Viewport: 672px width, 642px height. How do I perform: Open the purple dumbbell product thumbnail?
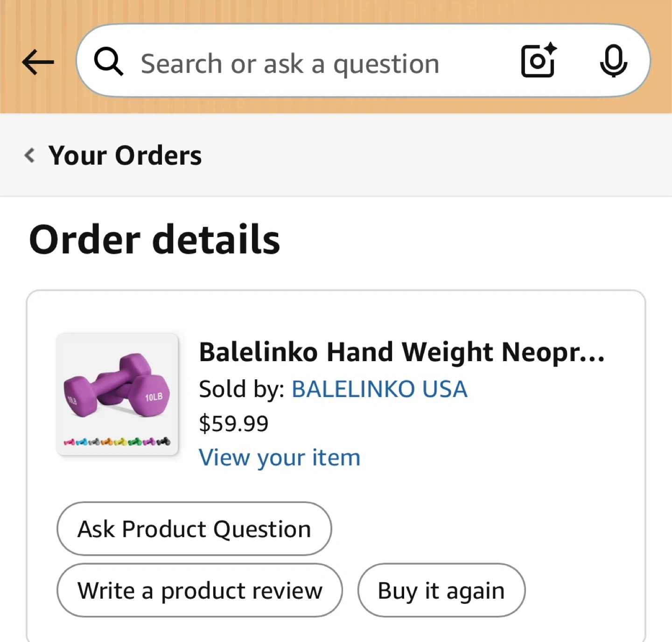tap(117, 393)
